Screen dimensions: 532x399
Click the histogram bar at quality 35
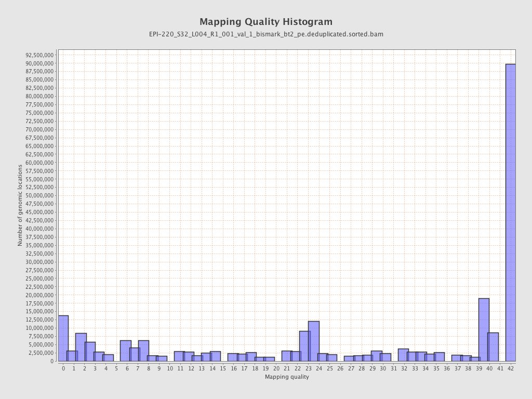pos(439,357)
